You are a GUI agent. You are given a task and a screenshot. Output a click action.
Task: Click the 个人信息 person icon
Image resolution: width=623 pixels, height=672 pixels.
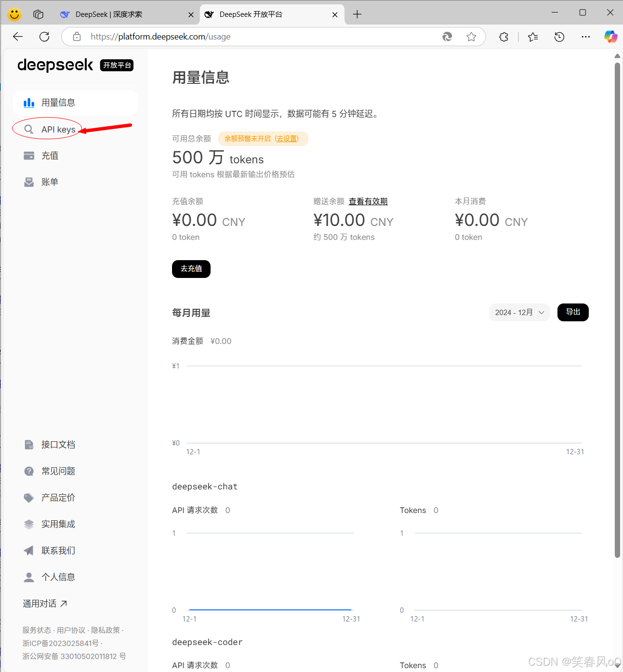coord(29,577)
